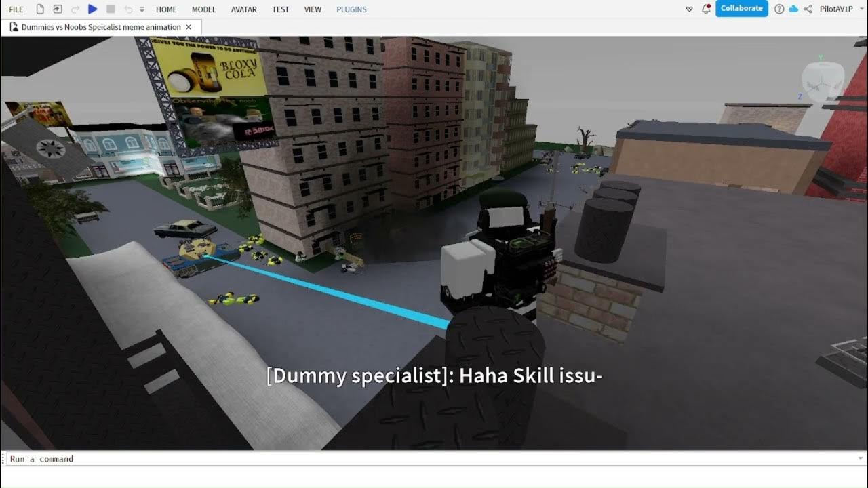868x488 pixels.
Task: Click the Bloxy Cola billboard in viewport
Action: coord(209,68)
